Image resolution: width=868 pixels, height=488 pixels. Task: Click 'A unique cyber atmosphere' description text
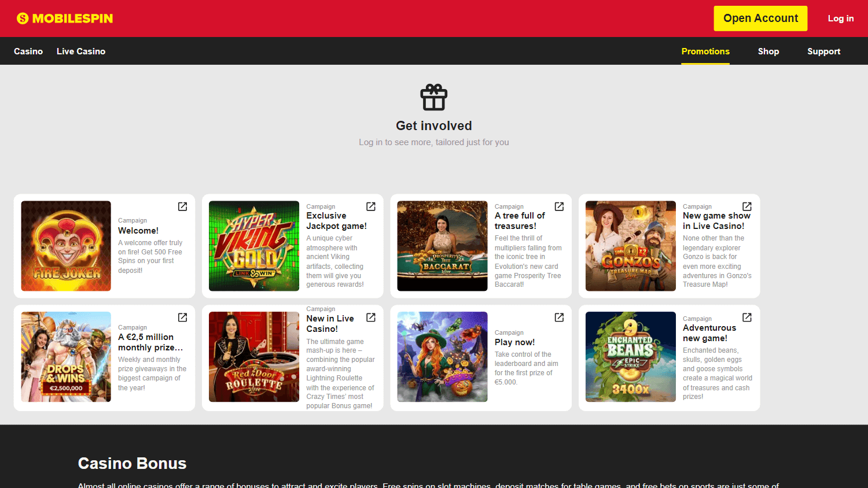click(x=335, y=261)
